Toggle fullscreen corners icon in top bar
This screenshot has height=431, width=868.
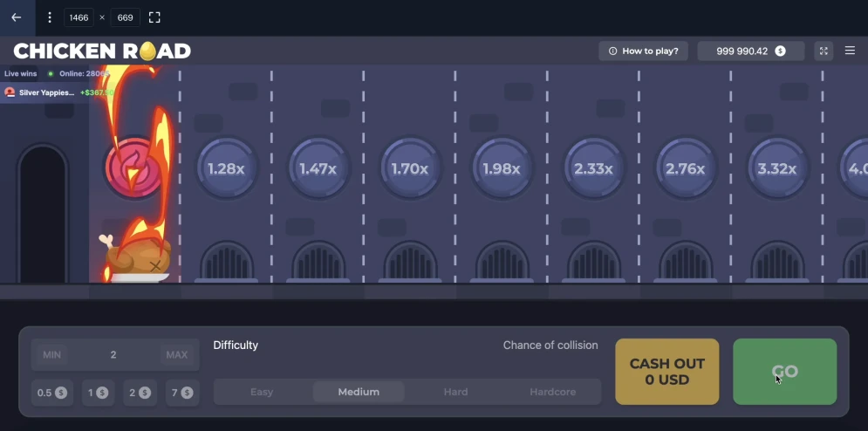point(154,17)
